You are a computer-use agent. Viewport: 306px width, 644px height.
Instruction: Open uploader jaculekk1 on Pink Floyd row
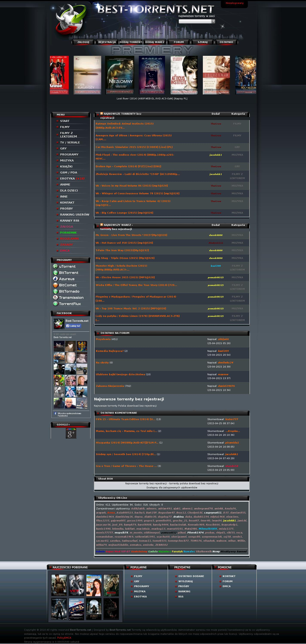pos(216,155)
